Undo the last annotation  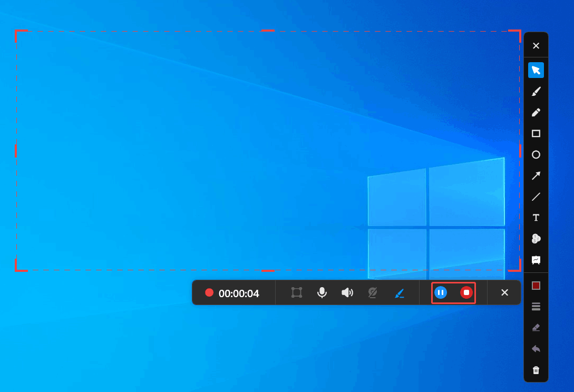[x=536, y=348]
